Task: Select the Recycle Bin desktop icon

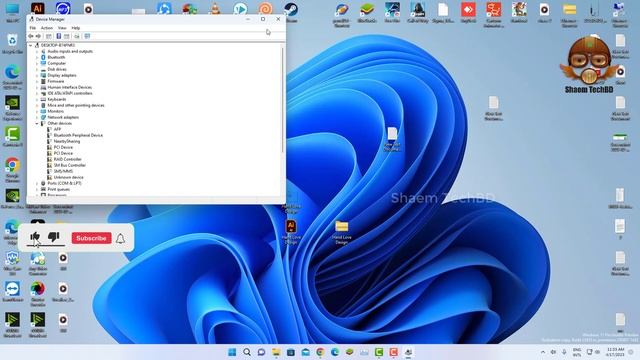Action: (12, 44)
